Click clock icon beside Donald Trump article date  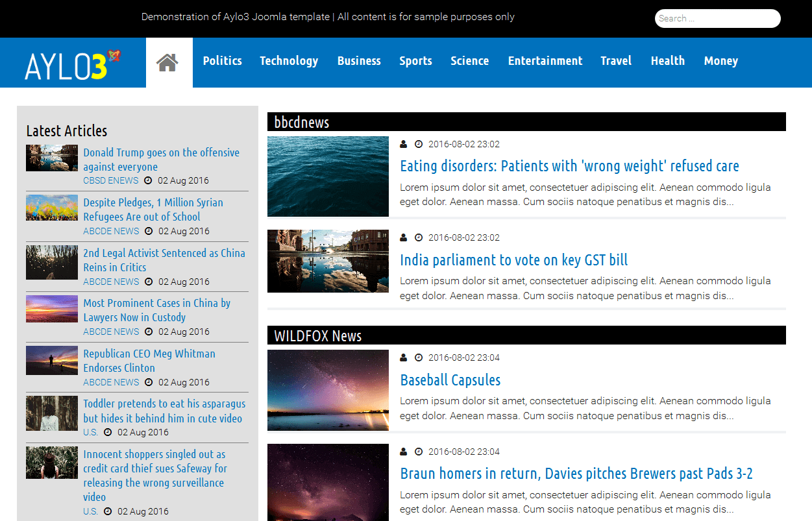pyautogui.click(x=148, y=180)
